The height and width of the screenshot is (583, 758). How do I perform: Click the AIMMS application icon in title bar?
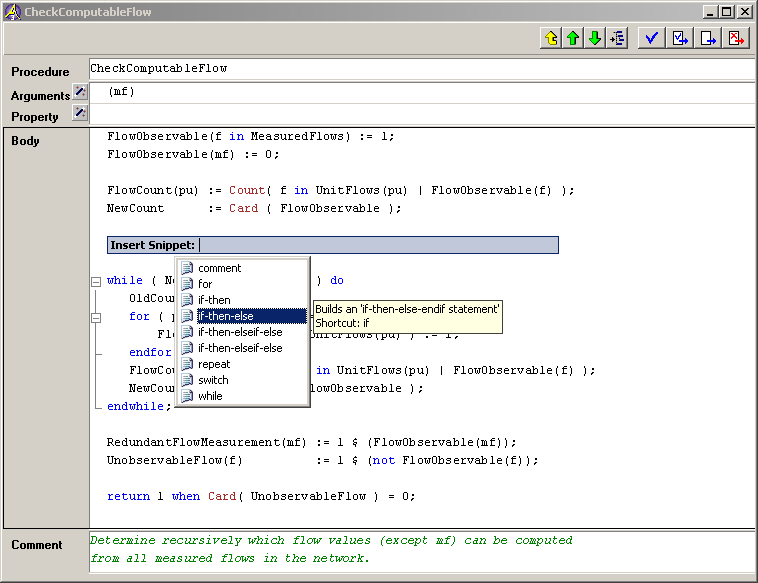(x=13, y=12)
